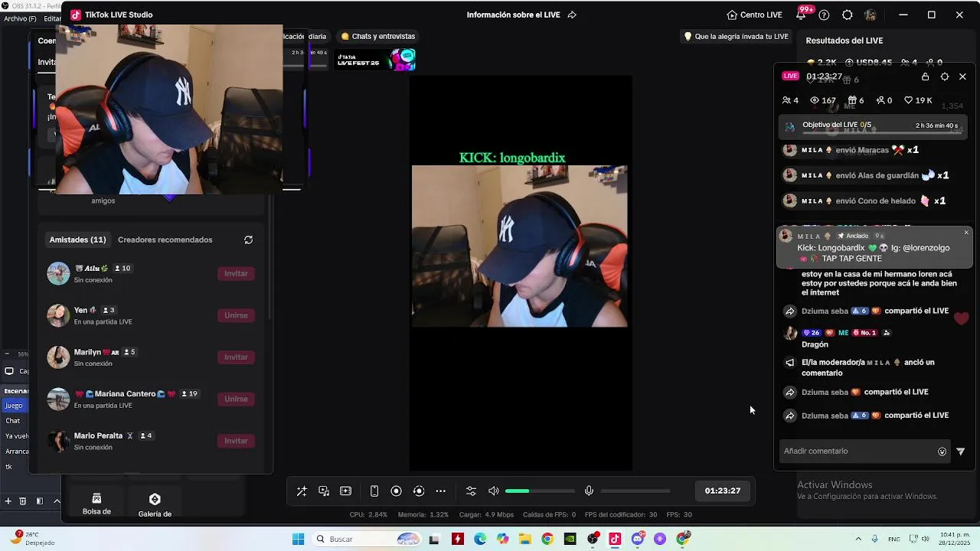Open the mobile phone preview icon
The height and width of the screenshot is (551, 980).
pos(374,491)
